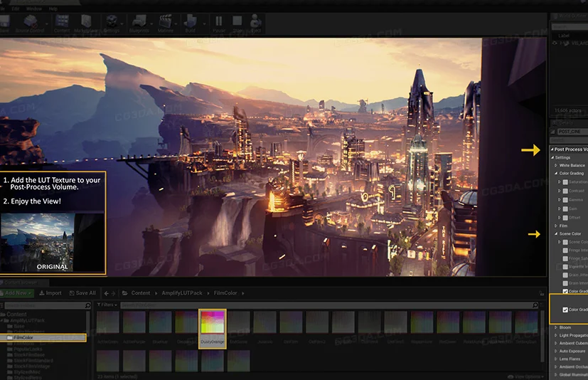Expand the Bloom section
The width and height of the screenshot is (588, 380).
(556, 327)
